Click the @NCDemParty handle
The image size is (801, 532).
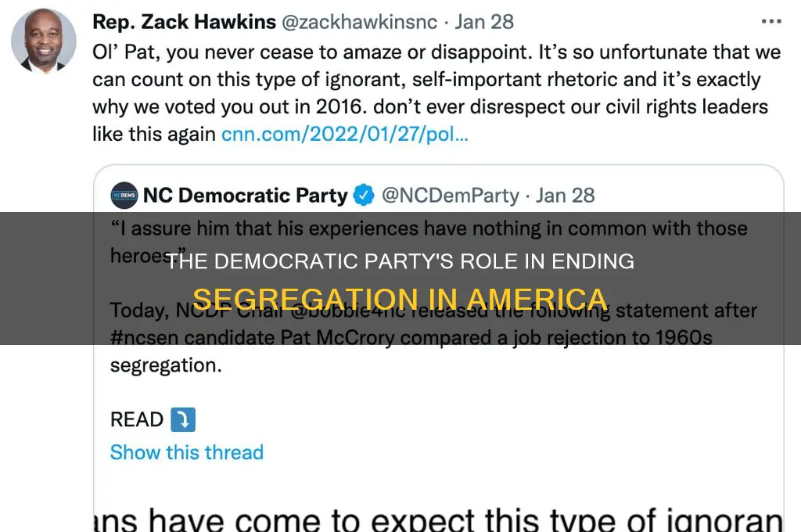pyautogui.click(x=451, y=196)
